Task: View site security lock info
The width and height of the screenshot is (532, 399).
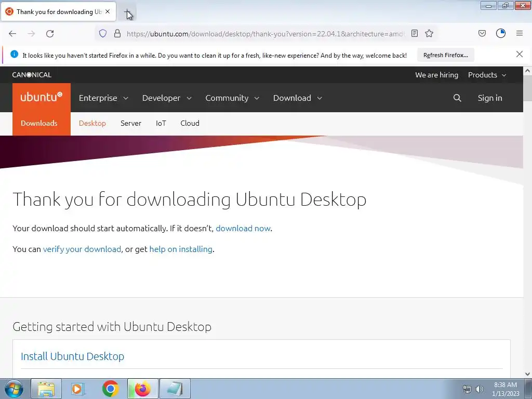Action: point(117,33)
